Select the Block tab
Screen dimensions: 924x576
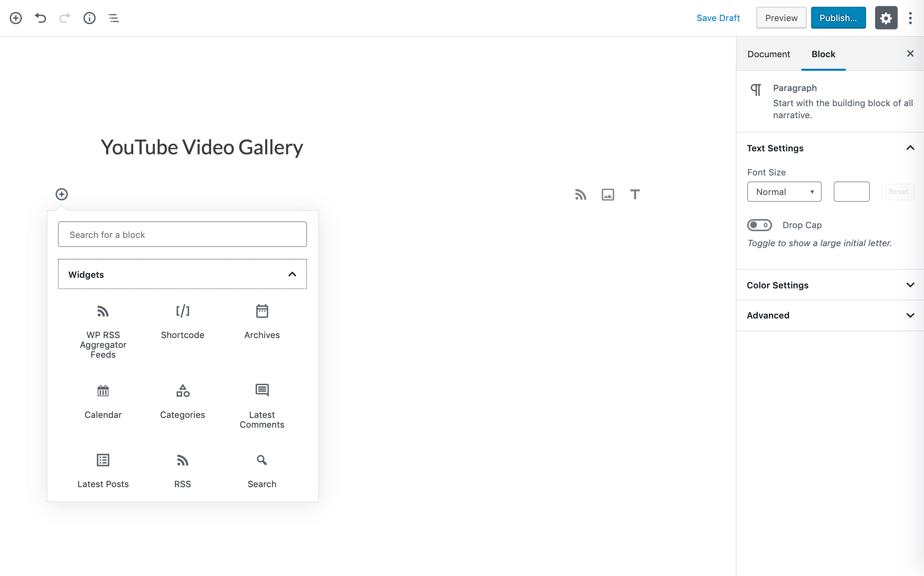click(823, 54)
